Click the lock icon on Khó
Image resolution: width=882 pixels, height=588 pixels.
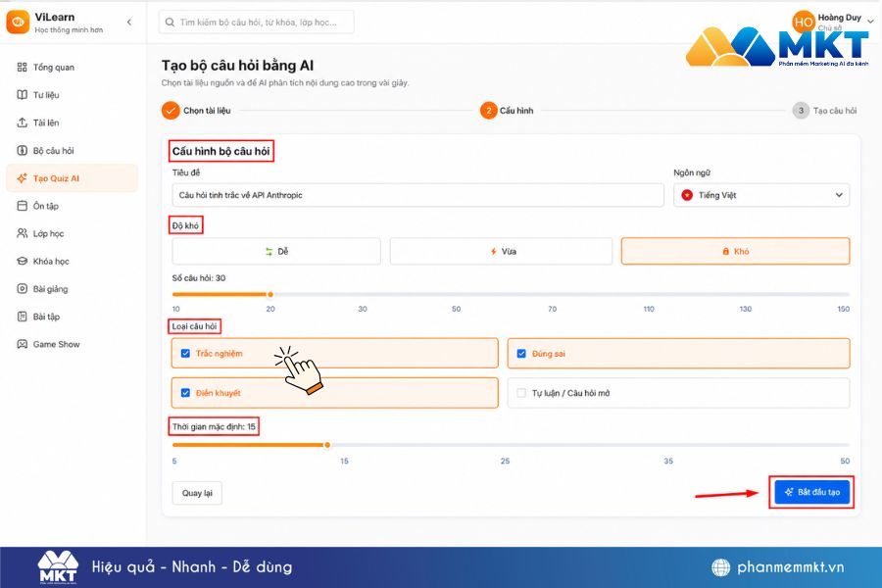725,252
